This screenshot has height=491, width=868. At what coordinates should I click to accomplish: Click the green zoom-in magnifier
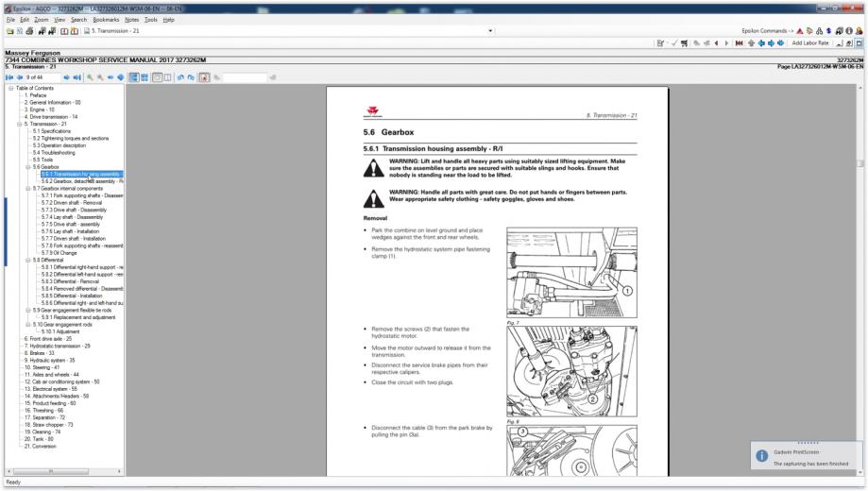(90, 77)
